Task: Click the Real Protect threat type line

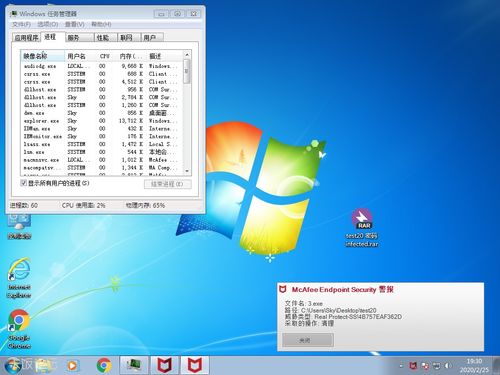Action: click(x=343, y=316)
